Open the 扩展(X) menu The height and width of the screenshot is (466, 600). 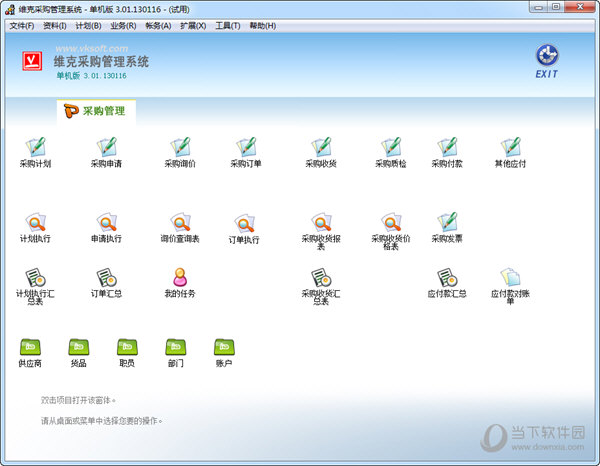(193, 26)
